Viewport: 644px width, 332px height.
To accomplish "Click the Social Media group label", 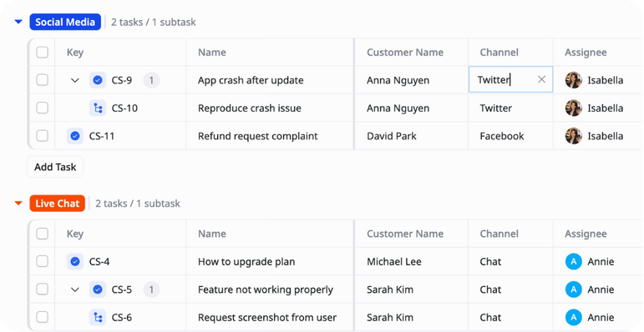I will click(65, 22).
